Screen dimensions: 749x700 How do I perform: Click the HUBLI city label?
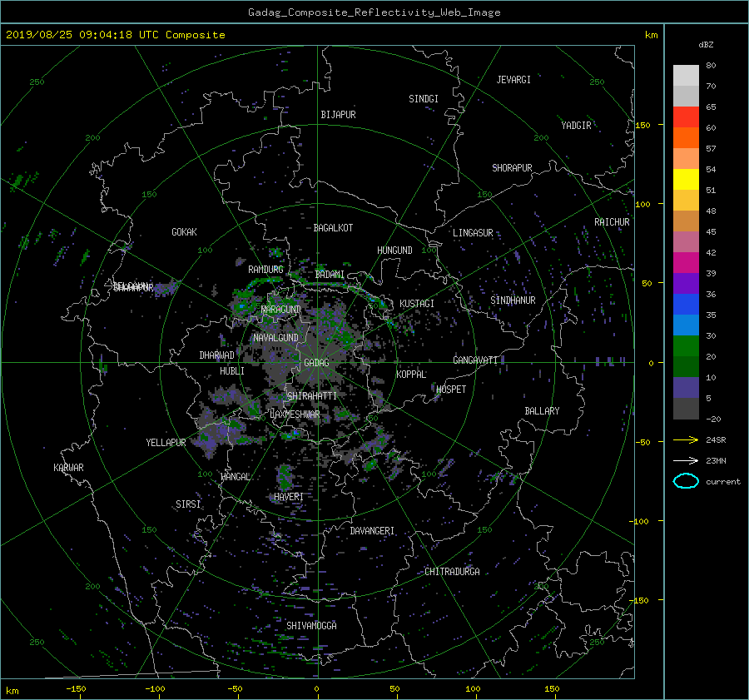click(x=232, y=371)
